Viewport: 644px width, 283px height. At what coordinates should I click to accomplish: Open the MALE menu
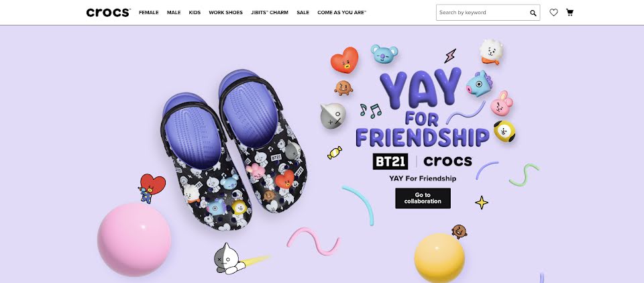coord(174,13)
